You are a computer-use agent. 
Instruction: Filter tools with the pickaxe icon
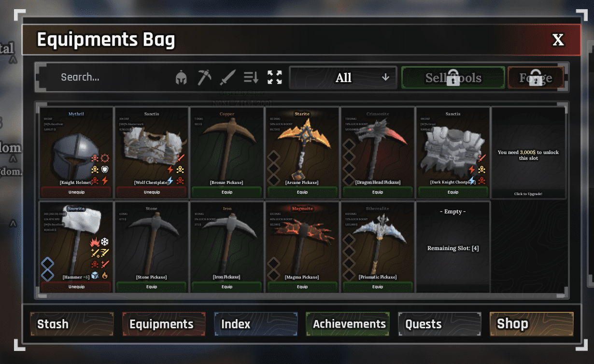(204, 77)
